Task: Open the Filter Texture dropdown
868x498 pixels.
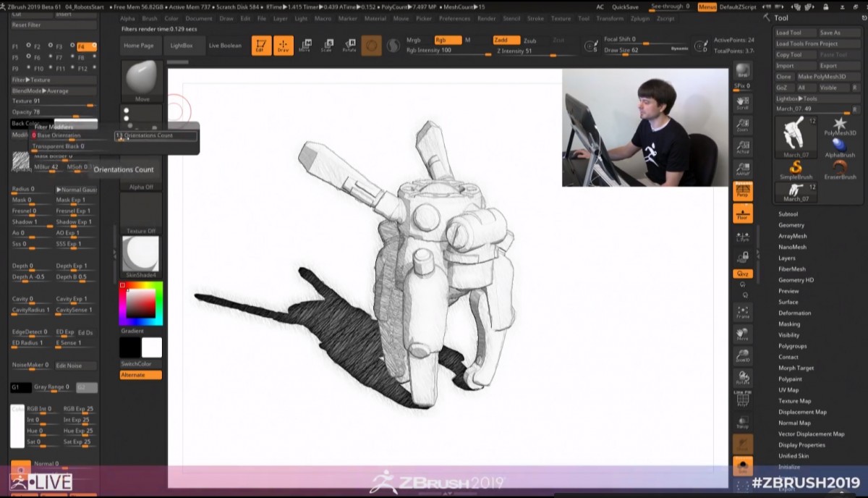Action: tap(53, 80)
